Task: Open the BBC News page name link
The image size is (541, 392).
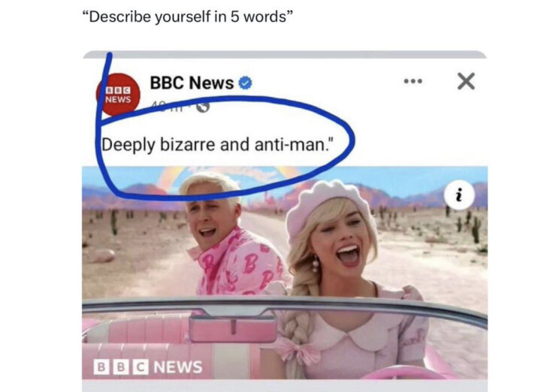Action: 192,83
